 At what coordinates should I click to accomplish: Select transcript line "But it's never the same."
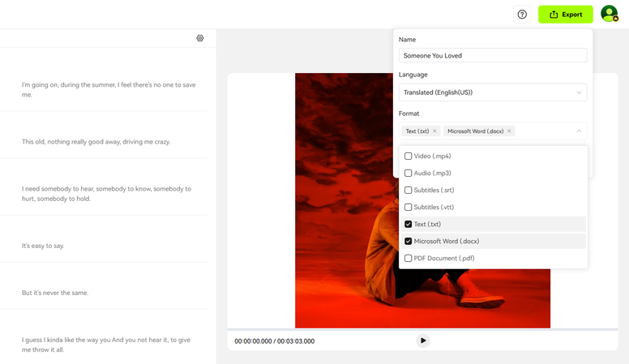(55, 293)
